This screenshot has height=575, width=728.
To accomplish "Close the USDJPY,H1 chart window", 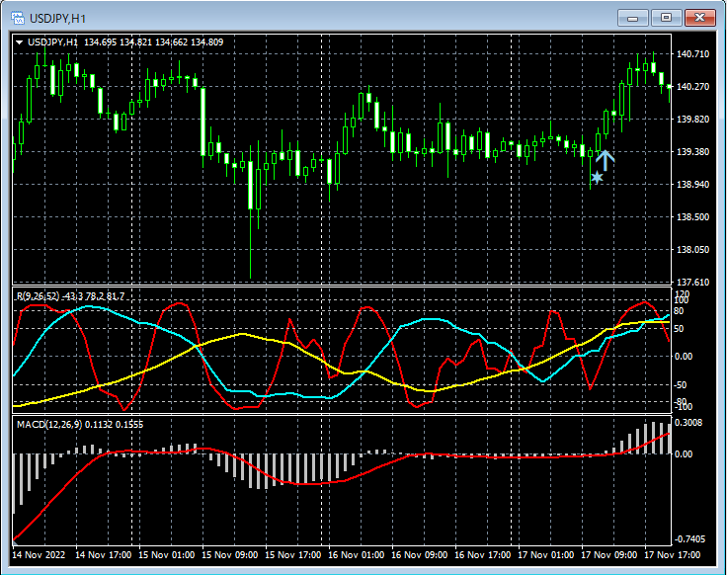I will [700, 18].
